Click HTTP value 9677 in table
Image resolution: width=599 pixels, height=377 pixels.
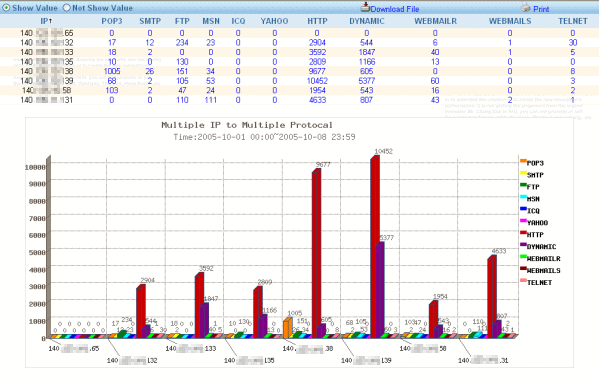click(x=317, y=71)
